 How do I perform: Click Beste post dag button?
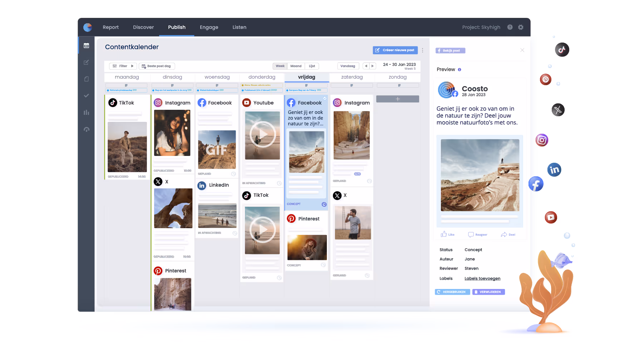point(157,66)
